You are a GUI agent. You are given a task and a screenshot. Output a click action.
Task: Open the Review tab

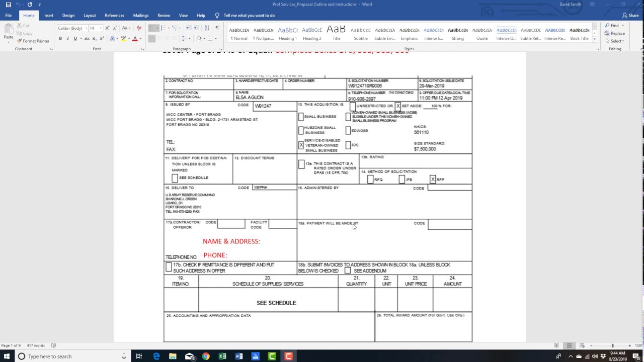pyautogui.click(x=164, y=16)
